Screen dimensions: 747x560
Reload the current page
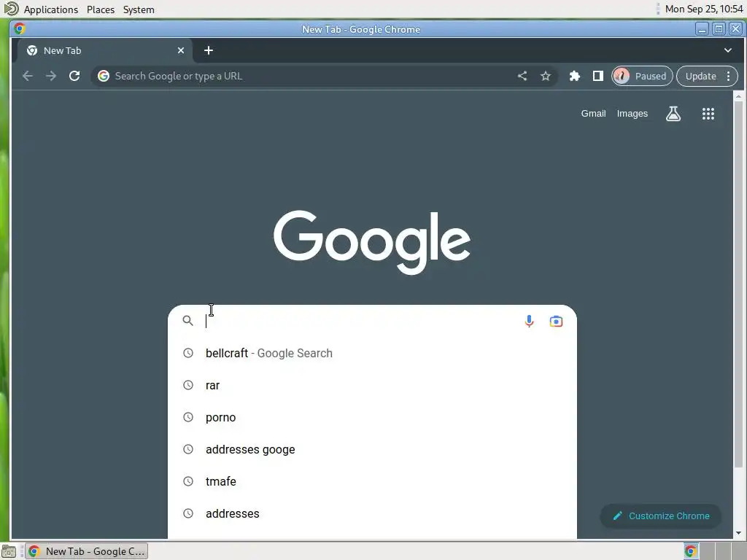tap(74, 76)
